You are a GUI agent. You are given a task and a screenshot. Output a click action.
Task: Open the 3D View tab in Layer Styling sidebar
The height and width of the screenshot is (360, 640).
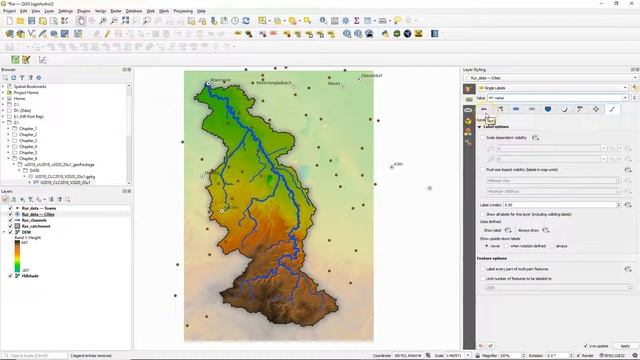click(468, 121)
